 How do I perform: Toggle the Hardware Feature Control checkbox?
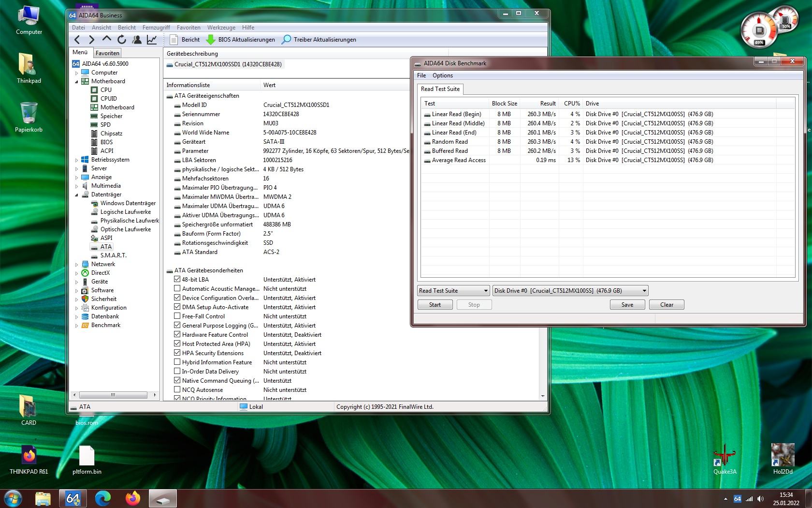click(177, 334)
